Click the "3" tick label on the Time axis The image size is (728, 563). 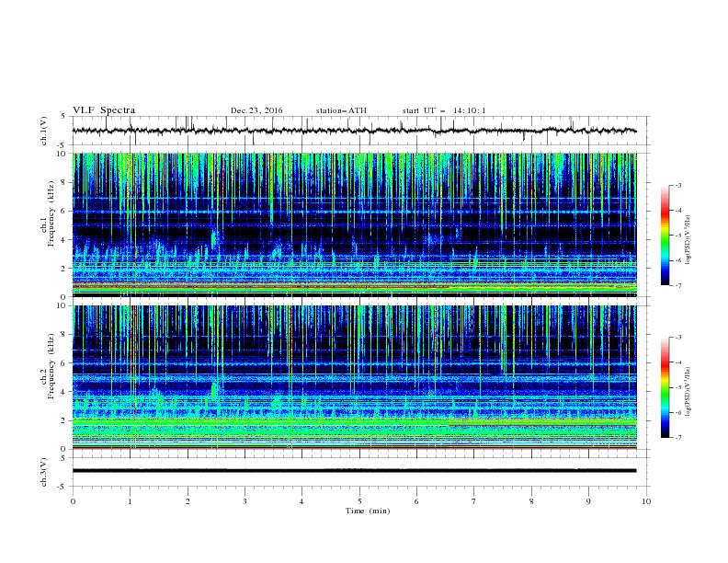(245, 501)
